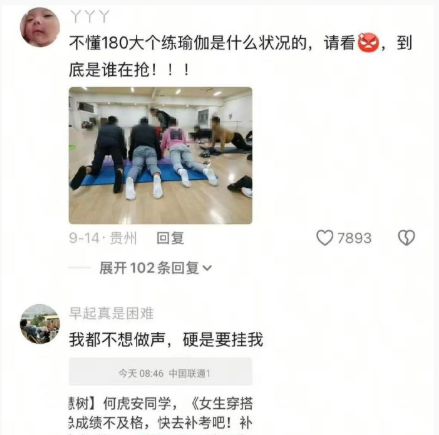This screenshot has height=435, width=439.
Task: Like the YYY comment with heart icon
Action: (x=324, y=238)
